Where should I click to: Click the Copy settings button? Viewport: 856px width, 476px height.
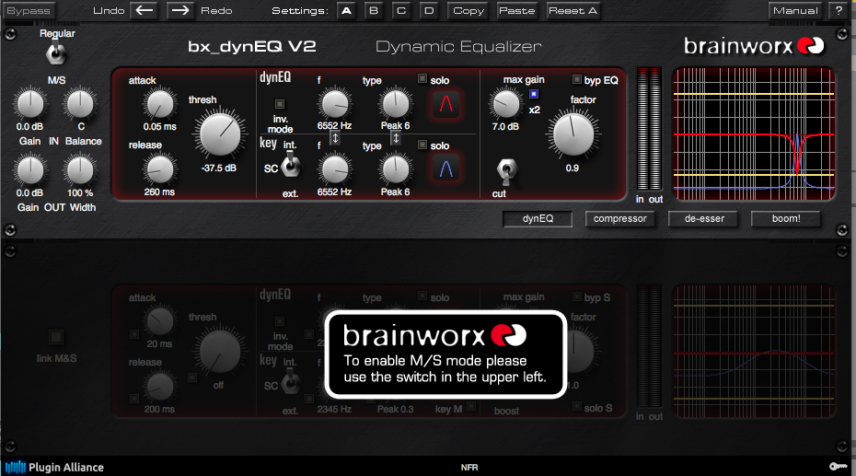[468, 10]
